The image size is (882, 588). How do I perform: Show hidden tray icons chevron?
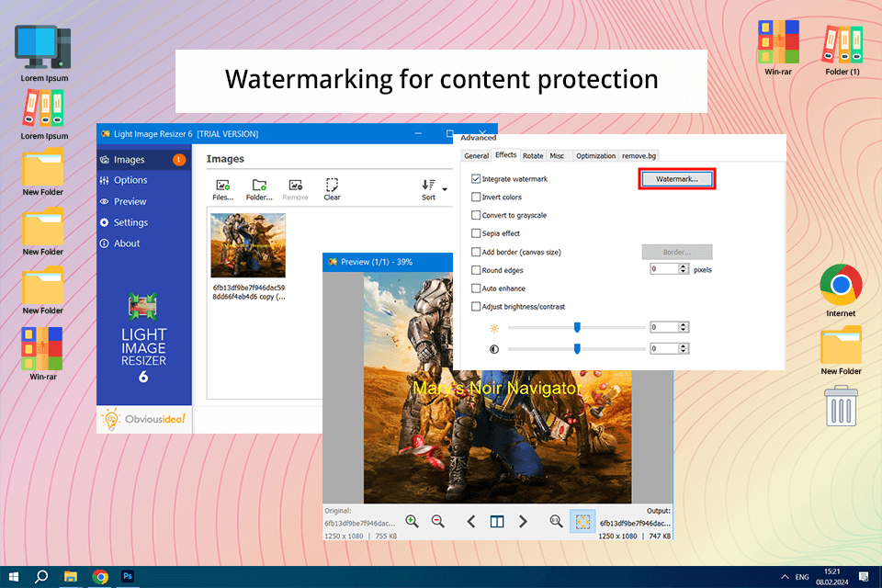point(784,577)
